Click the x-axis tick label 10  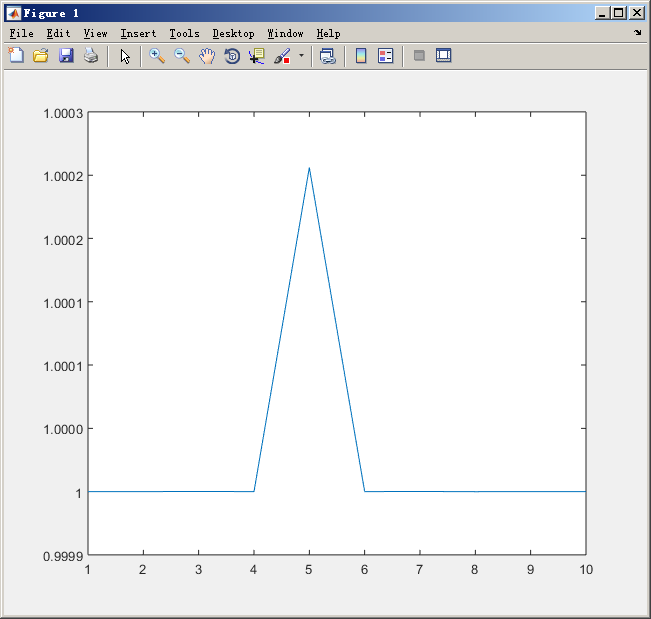[586, 570]
